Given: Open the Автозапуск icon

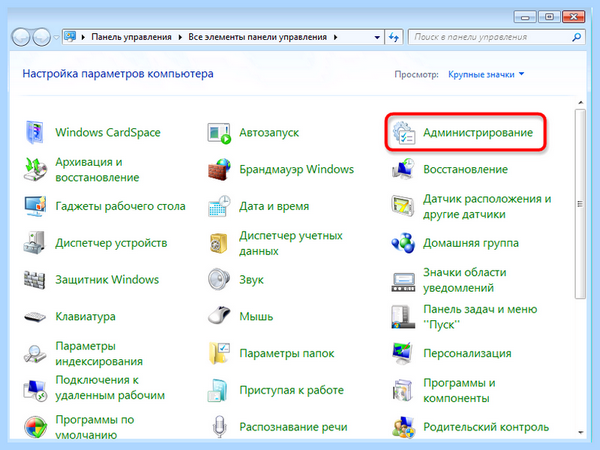Looking at the screenshot, I should pos(219,133).
